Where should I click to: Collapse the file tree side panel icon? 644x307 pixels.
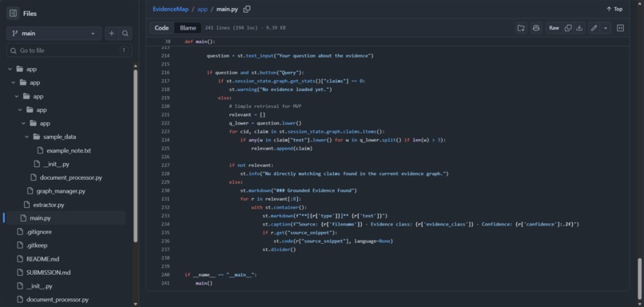click(13, 14)
